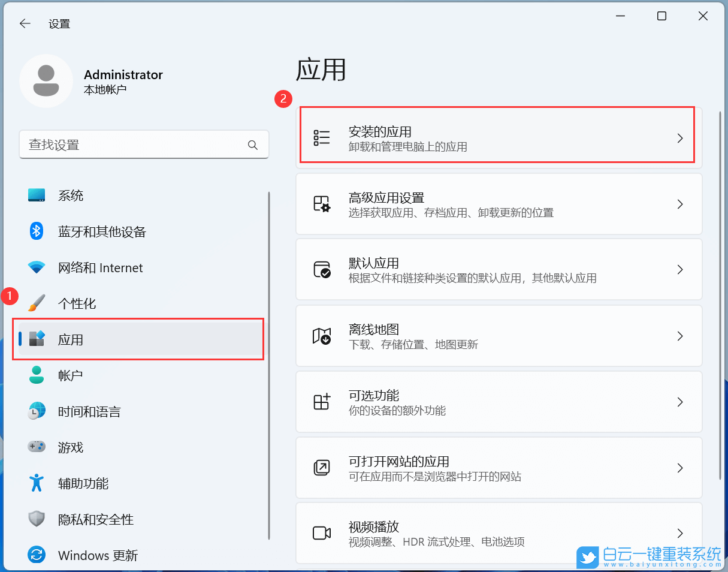Click the 辅助功能 accessibility icon
Image resolution: width=728 pixels, height=572 pixels.
click(x=37, y=483)
